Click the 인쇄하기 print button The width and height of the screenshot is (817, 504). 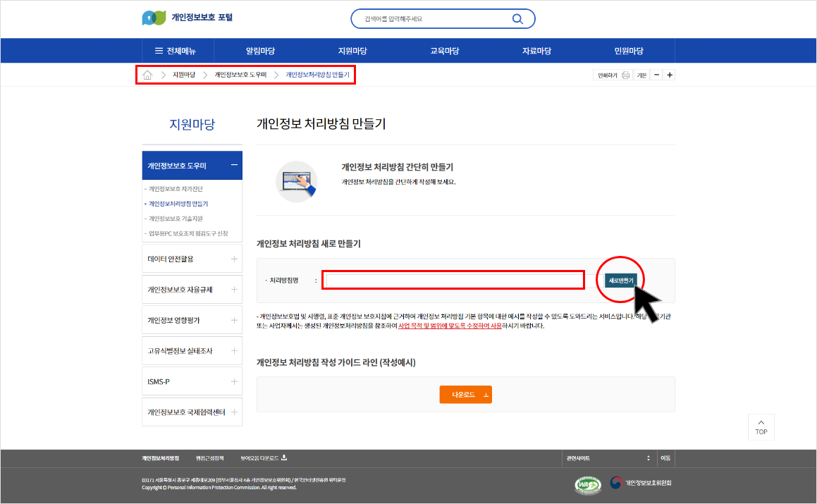(613, 75)
